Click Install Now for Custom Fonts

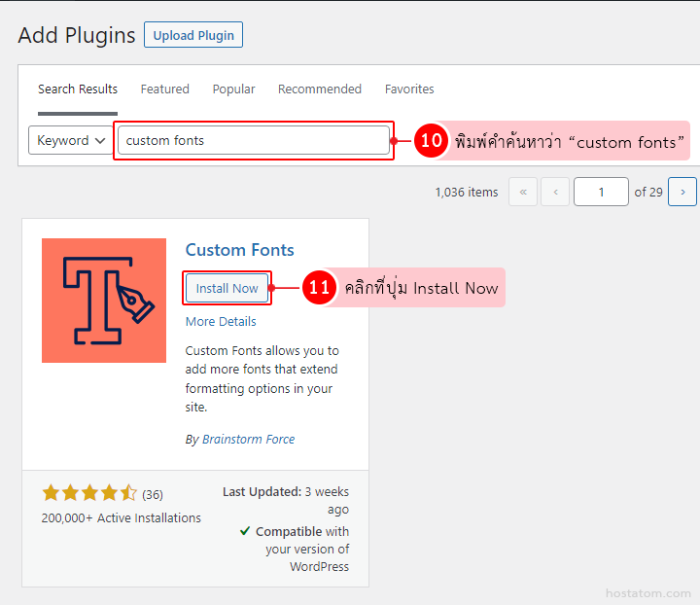tap(227, 289)
